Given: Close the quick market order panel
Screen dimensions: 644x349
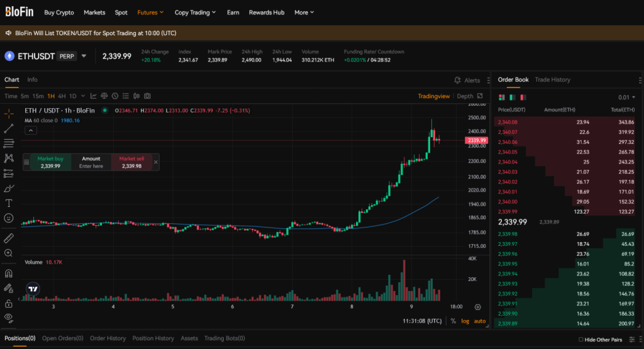Looking at the screenshot, I should pos(156,162).
